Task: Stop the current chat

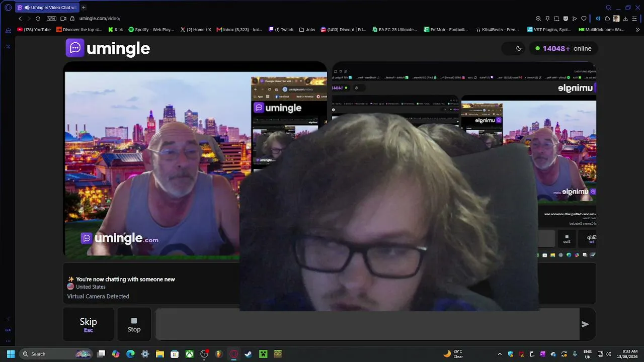Action: tap(134, 324)
